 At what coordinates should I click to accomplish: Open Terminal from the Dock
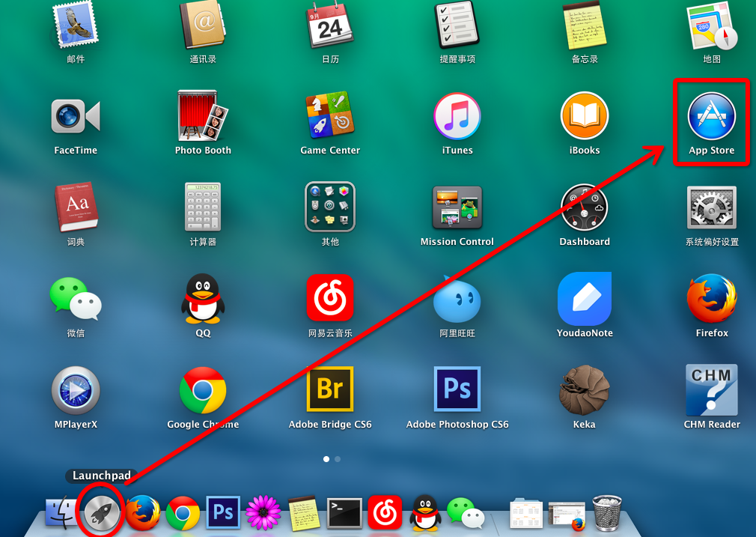[x=344, y=513]
